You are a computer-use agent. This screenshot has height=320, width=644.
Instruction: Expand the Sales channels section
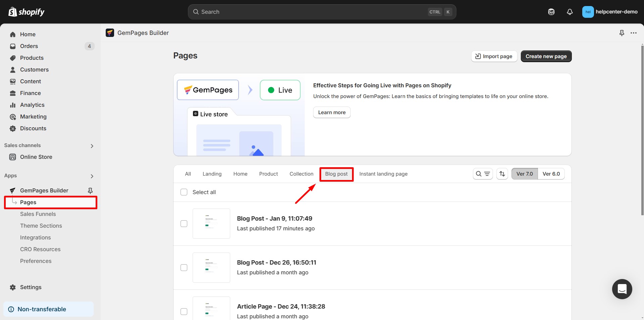click(x=92, y=146)
